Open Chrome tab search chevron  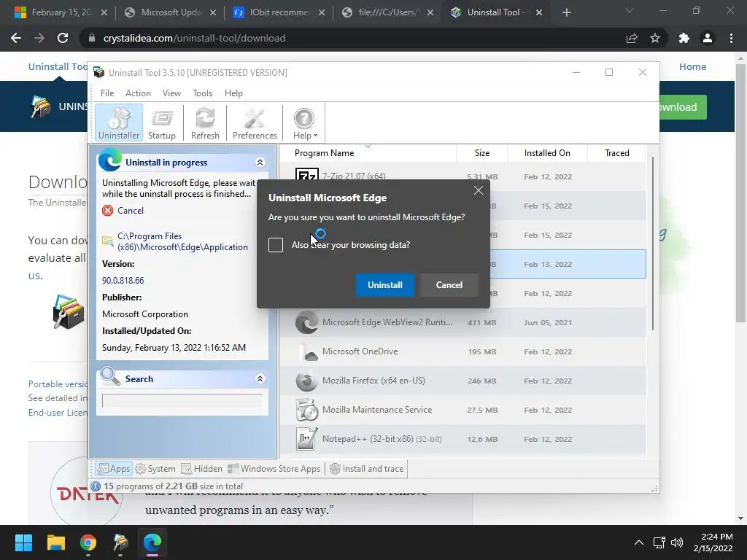pyautogui.click(x=630, y=10)
